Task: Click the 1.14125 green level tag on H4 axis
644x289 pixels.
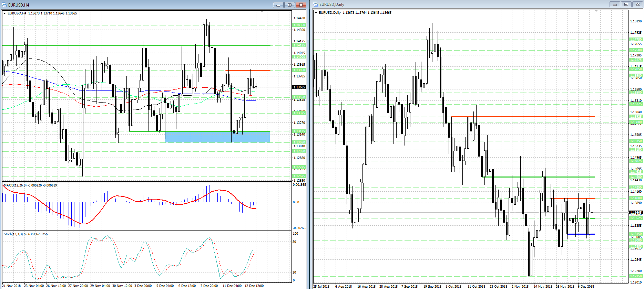Action: 299,45
